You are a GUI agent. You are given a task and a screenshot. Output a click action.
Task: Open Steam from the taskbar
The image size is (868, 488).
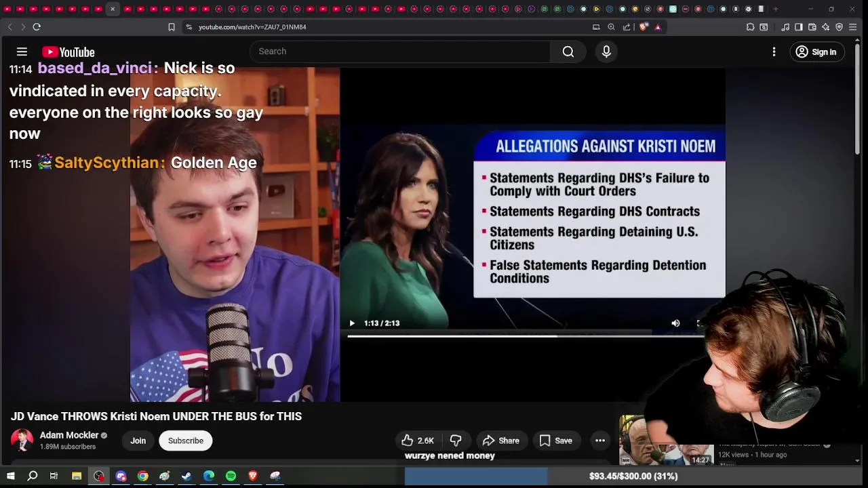tap(186, 476)
